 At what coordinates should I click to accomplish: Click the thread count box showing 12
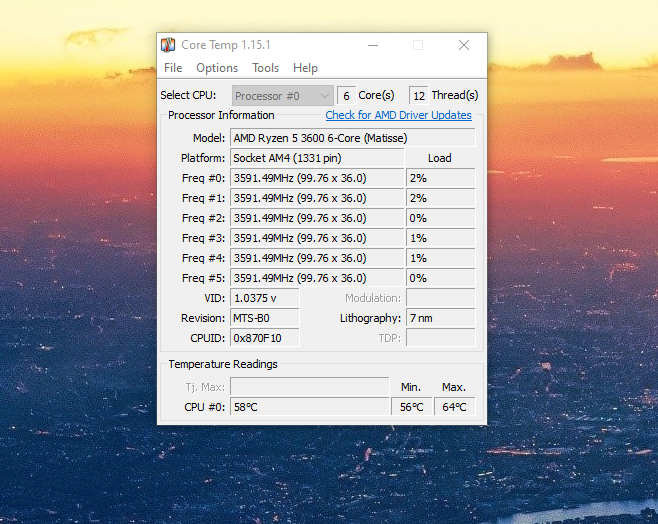coord(419,96)
